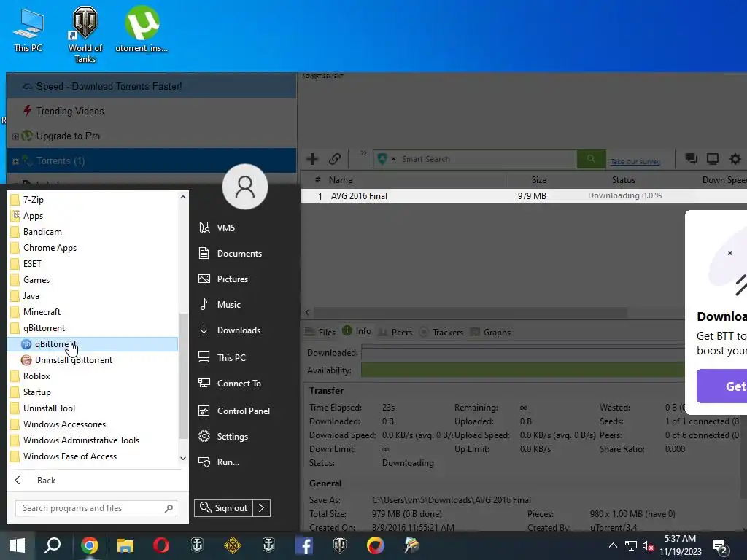The image size is (747, 560).
Task: Switch to the Files tab in uTorrent
Action: point(321,332)
